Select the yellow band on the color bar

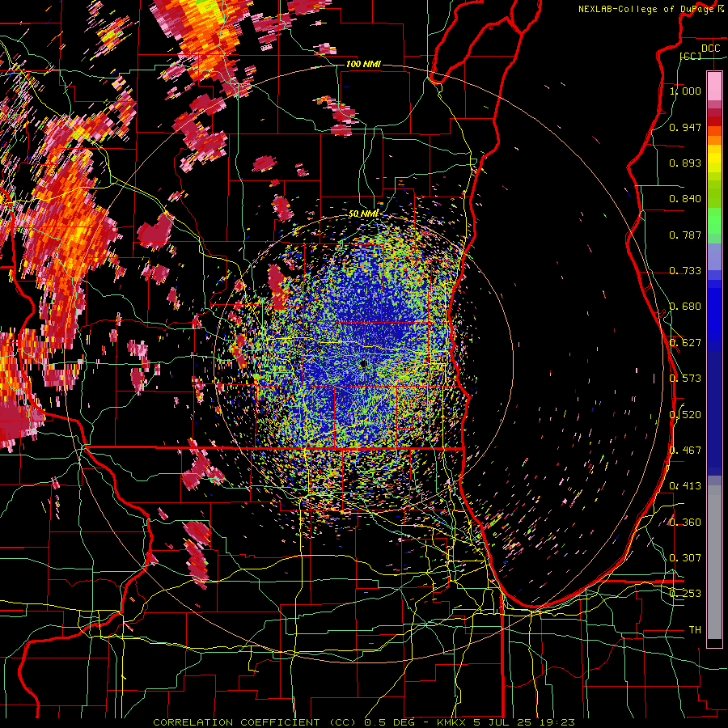[x=714, y=159]
